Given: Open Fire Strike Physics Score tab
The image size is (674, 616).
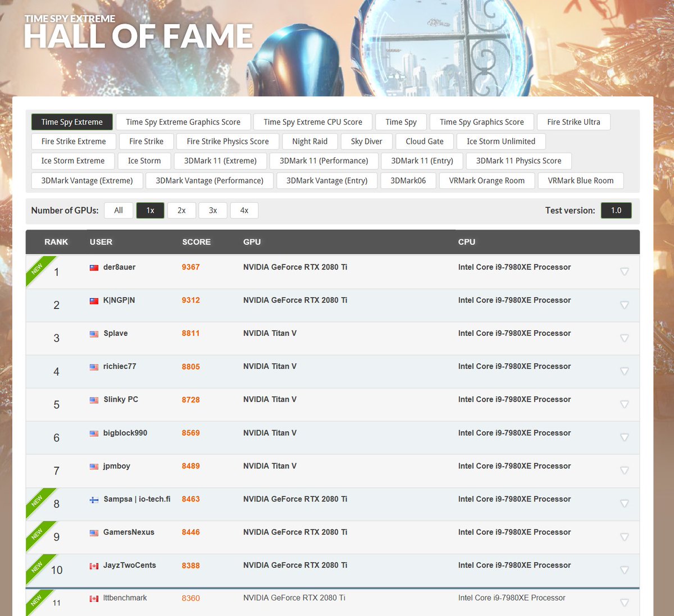Looking at the screenshot, I should point(227,142).
